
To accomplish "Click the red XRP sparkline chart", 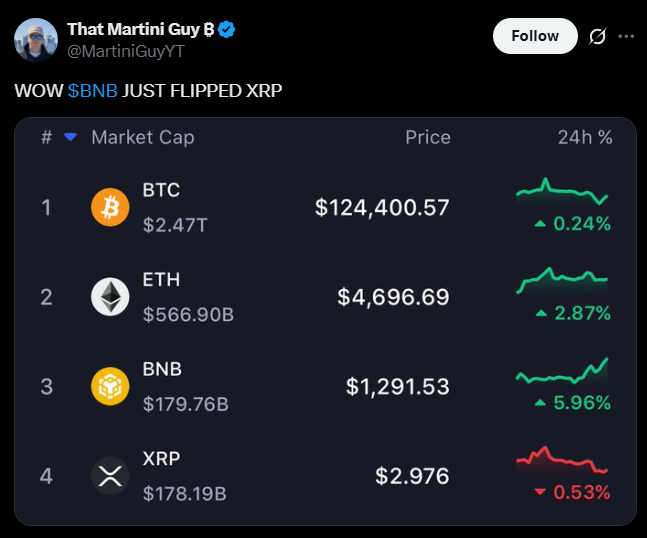I will coord(562,460).
